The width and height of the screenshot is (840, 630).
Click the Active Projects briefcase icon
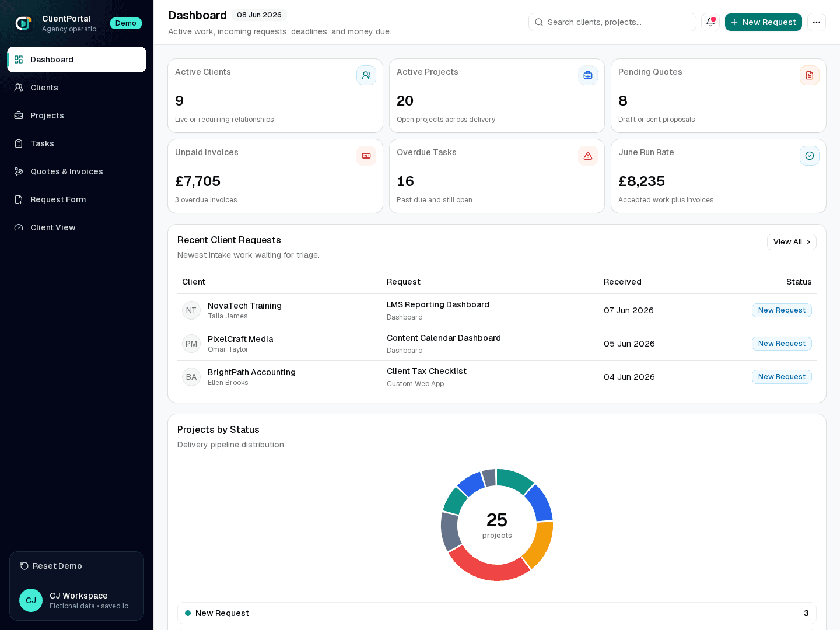tap(588, 75)
